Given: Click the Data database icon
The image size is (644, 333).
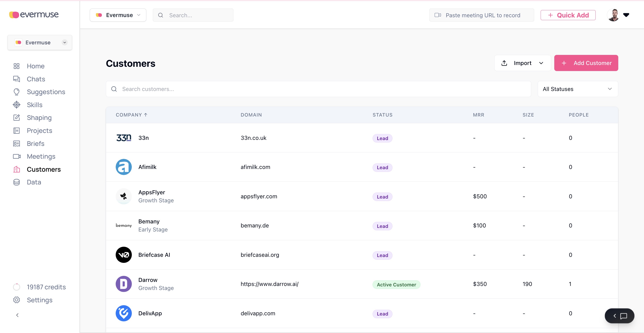Looking at the screenshot, I should pyautogui.click(x=17, y=182).
